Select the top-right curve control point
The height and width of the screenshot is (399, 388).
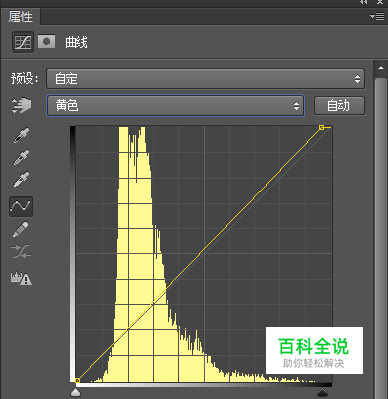pos(321,127)
